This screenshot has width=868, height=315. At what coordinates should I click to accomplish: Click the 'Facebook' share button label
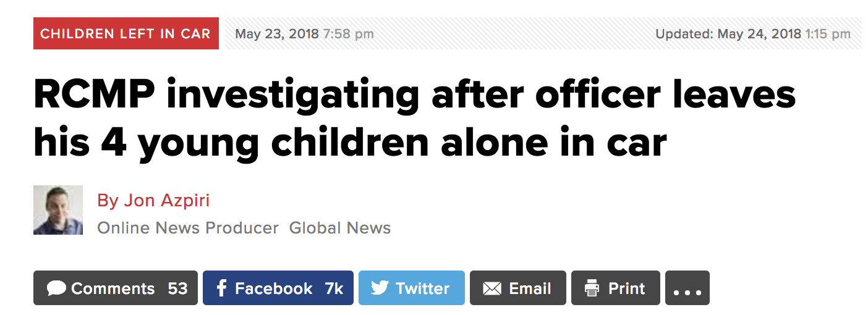tap(273, 288)
